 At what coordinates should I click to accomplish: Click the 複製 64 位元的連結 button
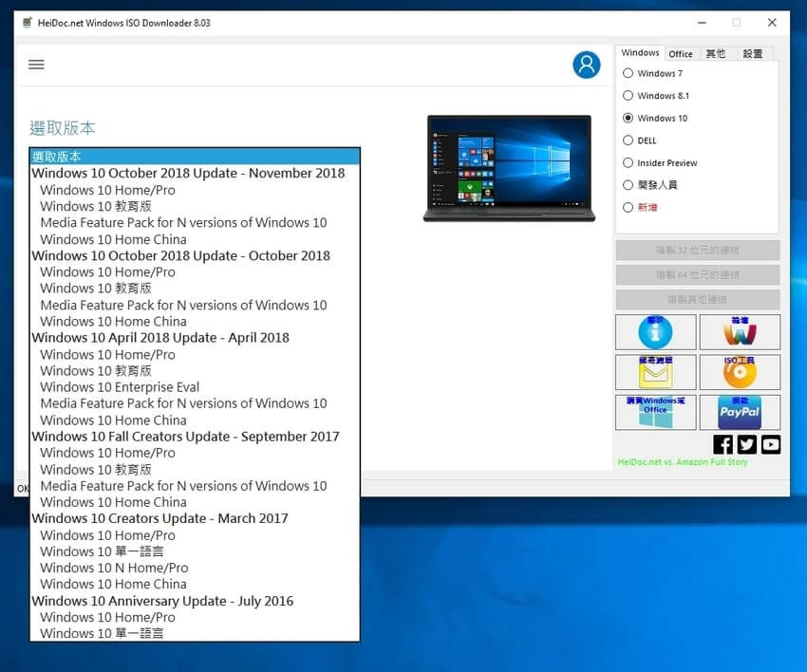[x=698, y=275]
